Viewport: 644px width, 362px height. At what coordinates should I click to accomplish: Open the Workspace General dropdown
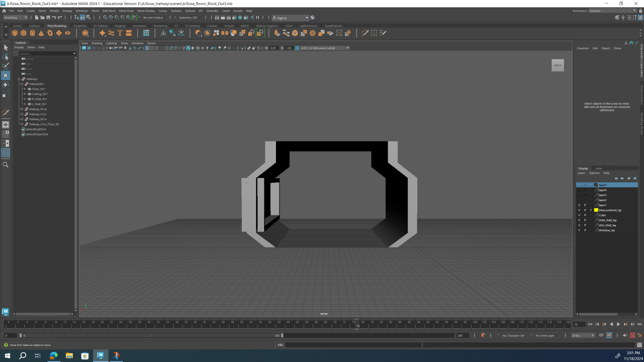pyautogui.click(x=612, y=11)
